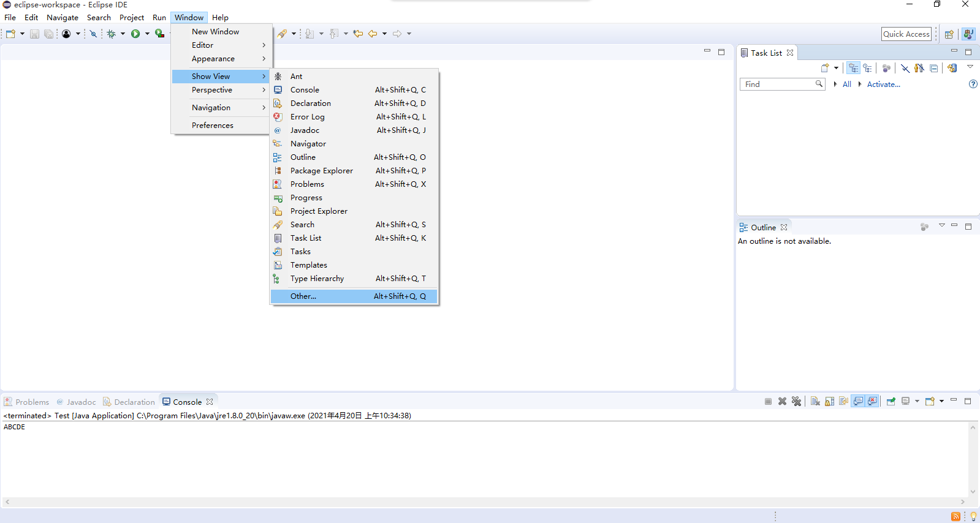Open dropdown next to Display Selected Console

(x=917, y=401)
